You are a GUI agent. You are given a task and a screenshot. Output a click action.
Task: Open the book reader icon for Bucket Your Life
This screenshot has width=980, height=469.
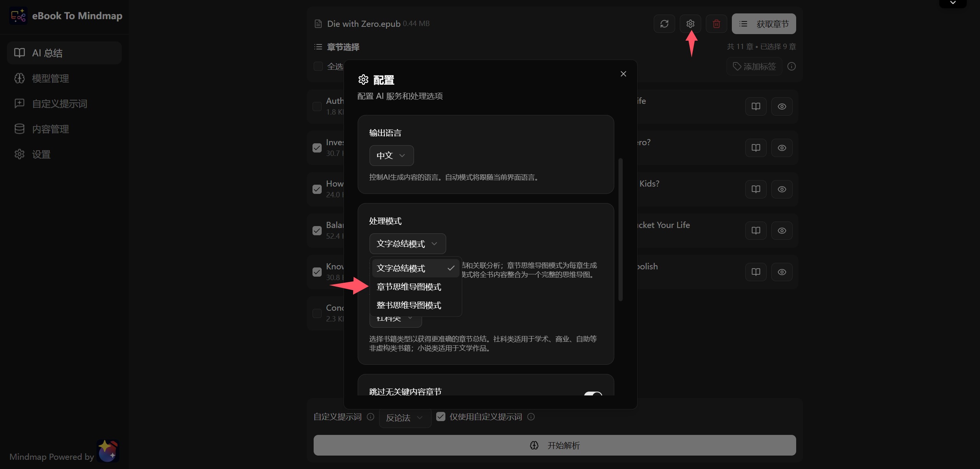(756, 230)
